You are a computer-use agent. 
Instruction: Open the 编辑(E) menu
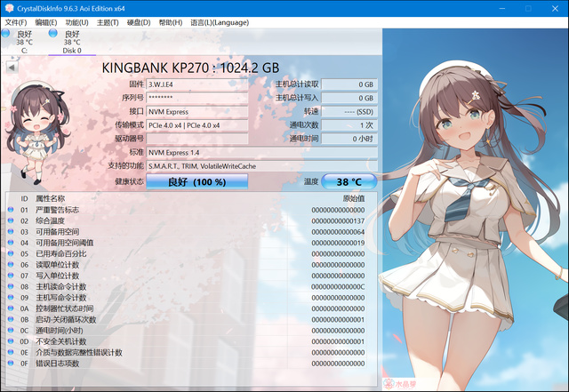click(x=46, y=22)
